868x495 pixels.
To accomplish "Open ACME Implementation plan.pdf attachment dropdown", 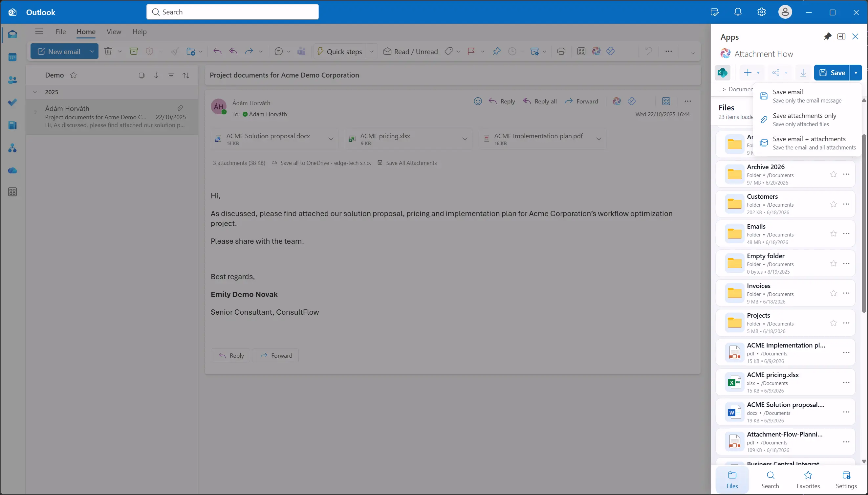I will click(x=598, y=139).
